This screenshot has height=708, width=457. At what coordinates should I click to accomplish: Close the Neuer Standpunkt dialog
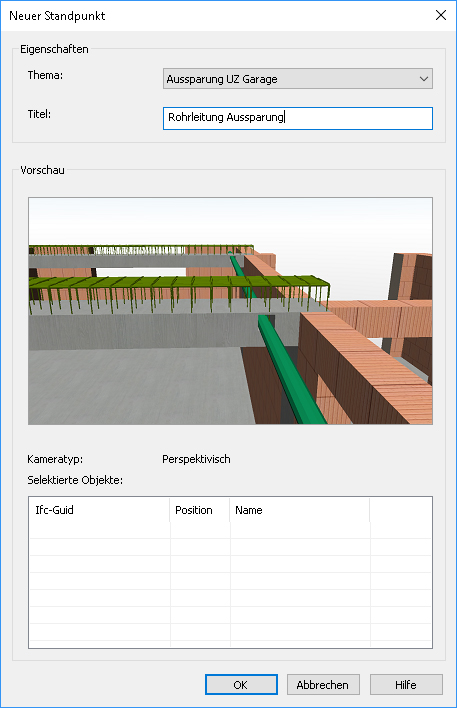click(441, 15)
